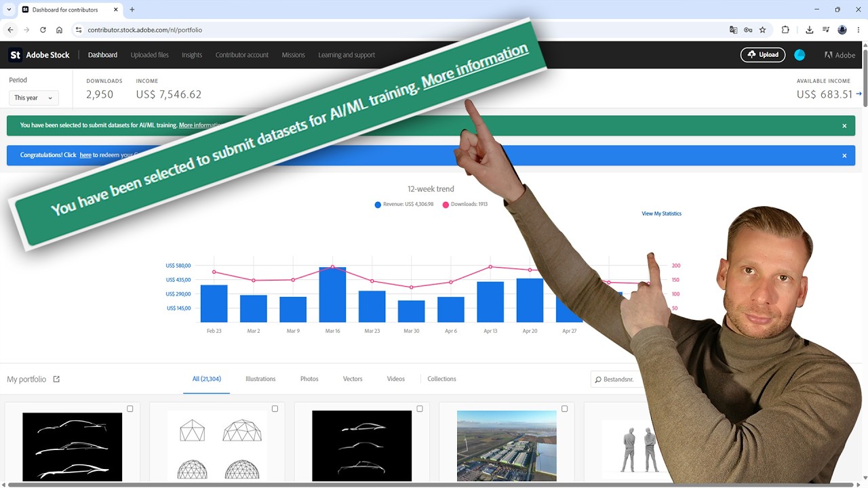
Task: Click the Adobe logo in the header
Action: click(x=840, y=55)
